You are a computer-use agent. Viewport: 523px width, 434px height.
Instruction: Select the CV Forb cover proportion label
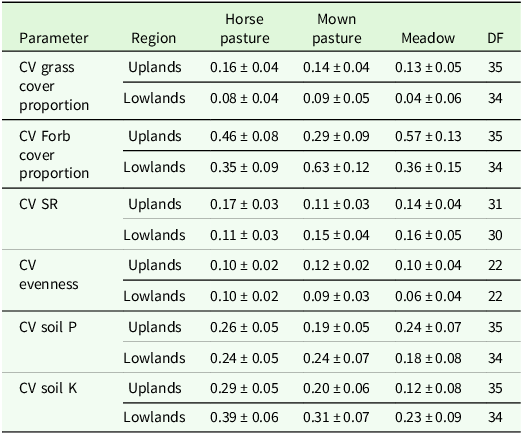[54, 155]
